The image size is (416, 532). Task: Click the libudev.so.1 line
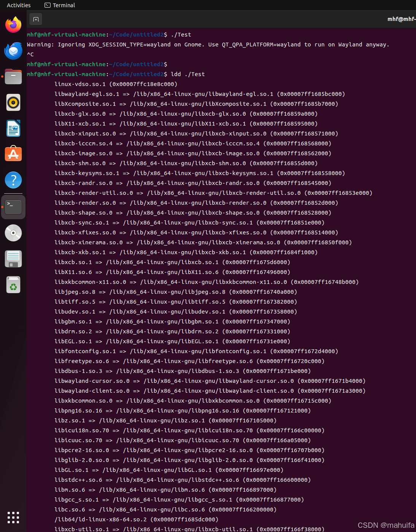coord(176,312)
